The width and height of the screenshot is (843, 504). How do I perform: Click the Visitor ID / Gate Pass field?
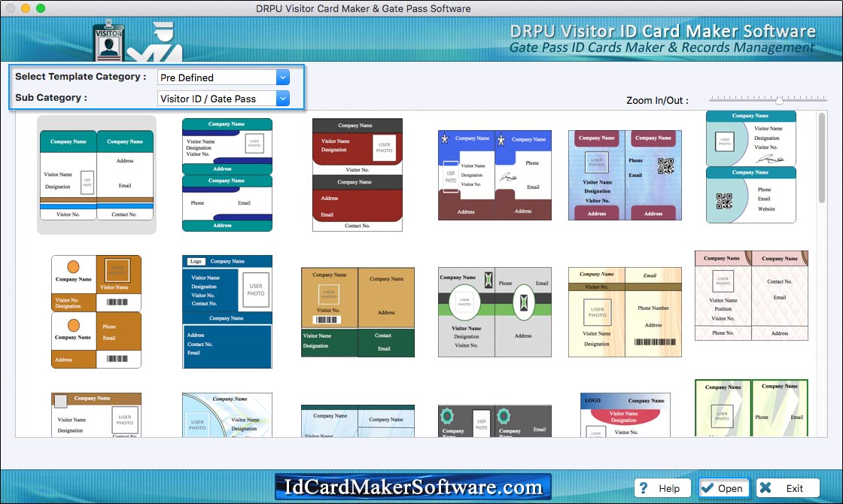tap(224, 99)
